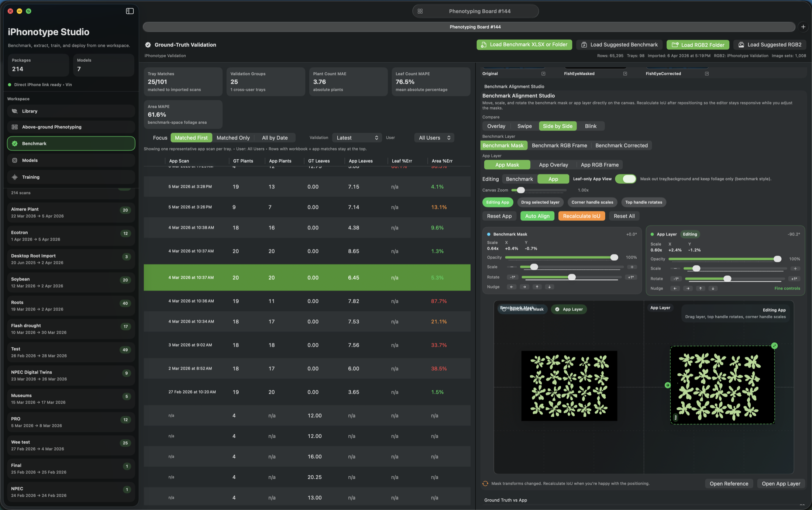
Task: Expand the FishEyeMasked thumbnail icon
Action: pyautogui.click(x=625, y=73)
